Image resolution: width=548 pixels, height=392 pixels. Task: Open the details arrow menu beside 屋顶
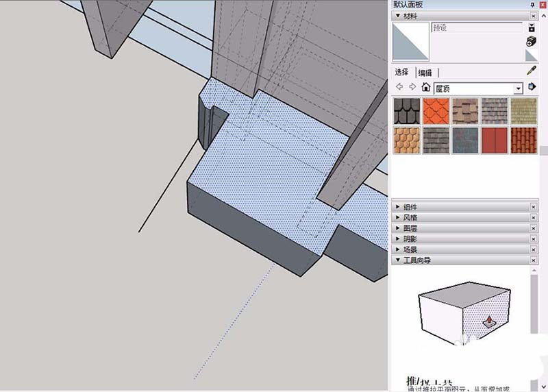click(532, 87)
